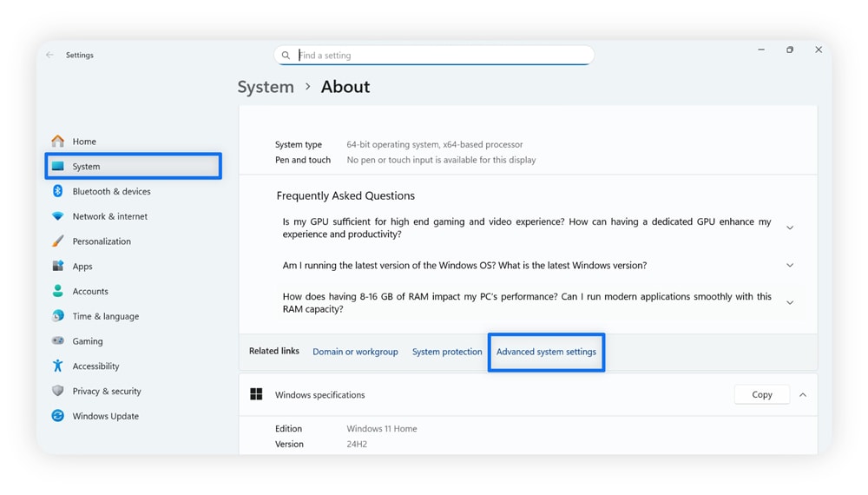868x495 pixels.
Task: Collapse the Windows specifications section
Action: [x=803, y=395]
